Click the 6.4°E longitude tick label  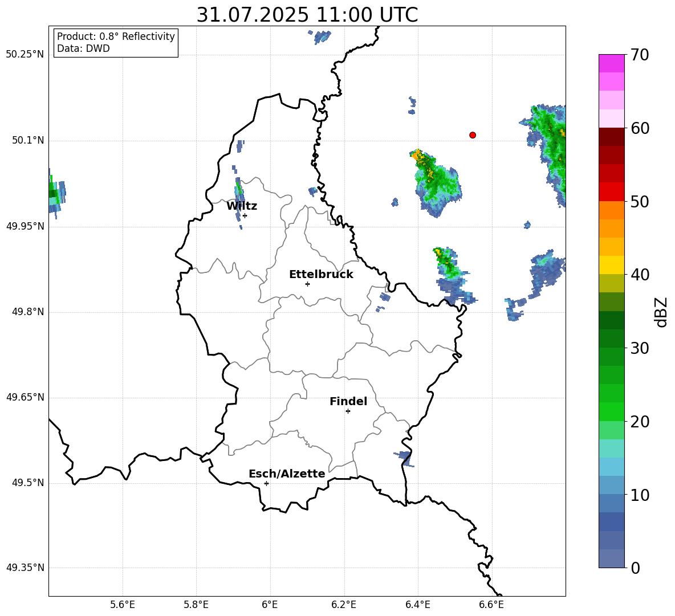pos(417,605)
